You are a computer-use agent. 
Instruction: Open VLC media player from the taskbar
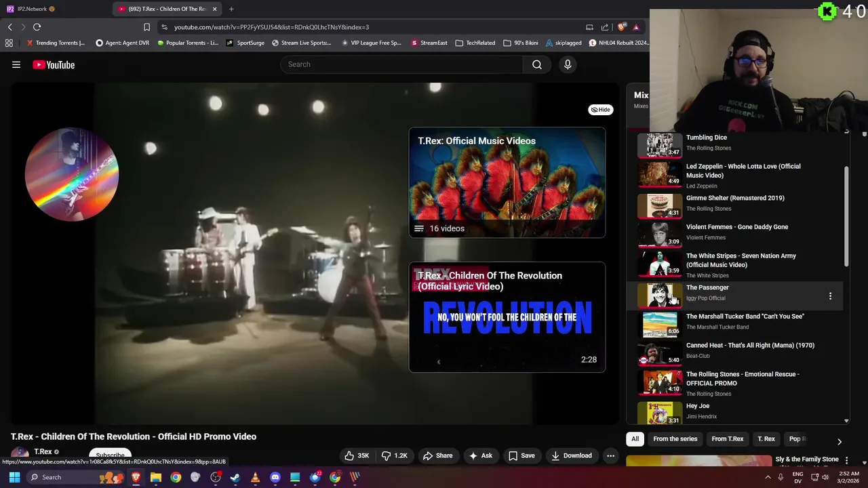(x=255, y=477)
